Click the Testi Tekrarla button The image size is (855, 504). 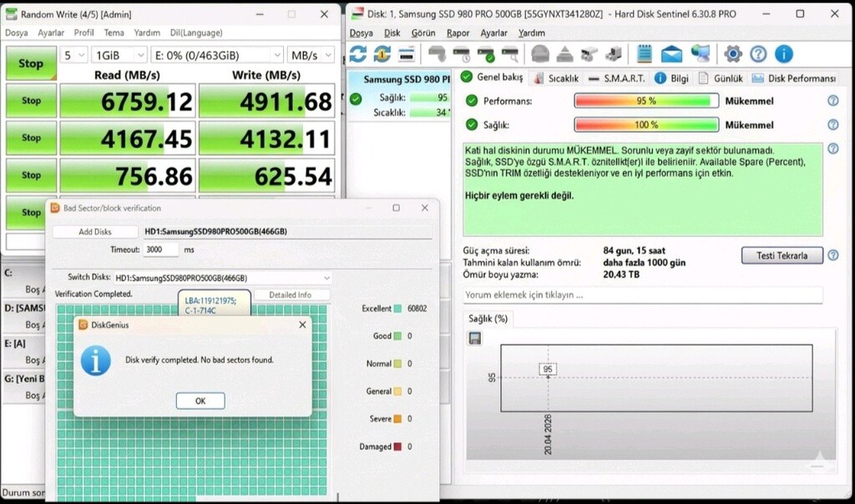click(782, 255)
